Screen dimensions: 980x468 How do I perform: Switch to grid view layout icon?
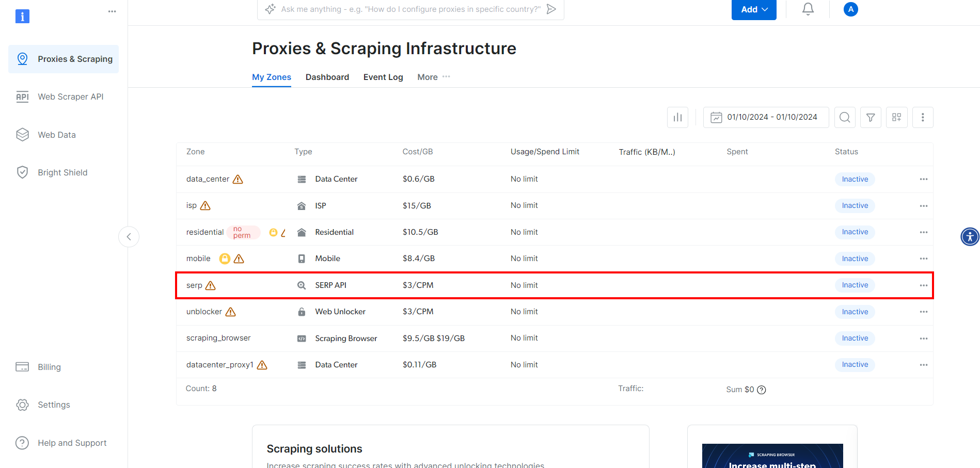pos(897,118)
